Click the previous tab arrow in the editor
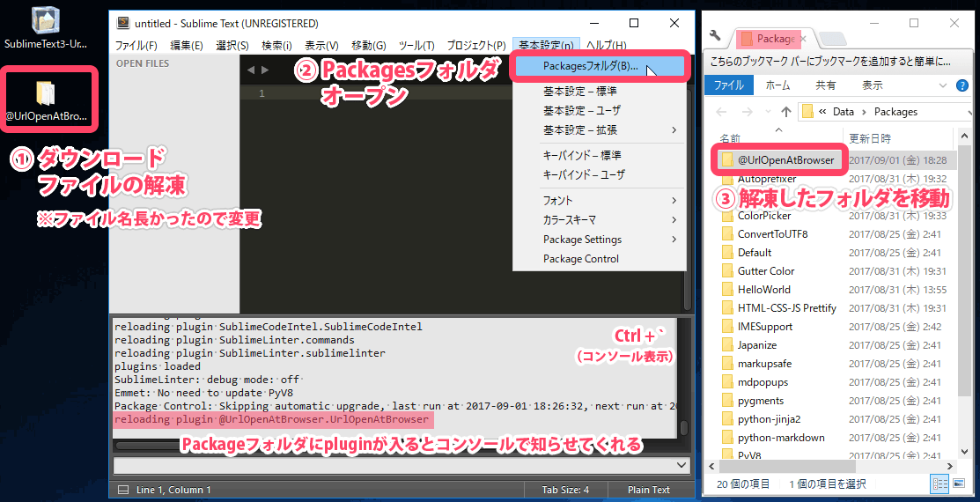The image size is (980, 502). 251,70
